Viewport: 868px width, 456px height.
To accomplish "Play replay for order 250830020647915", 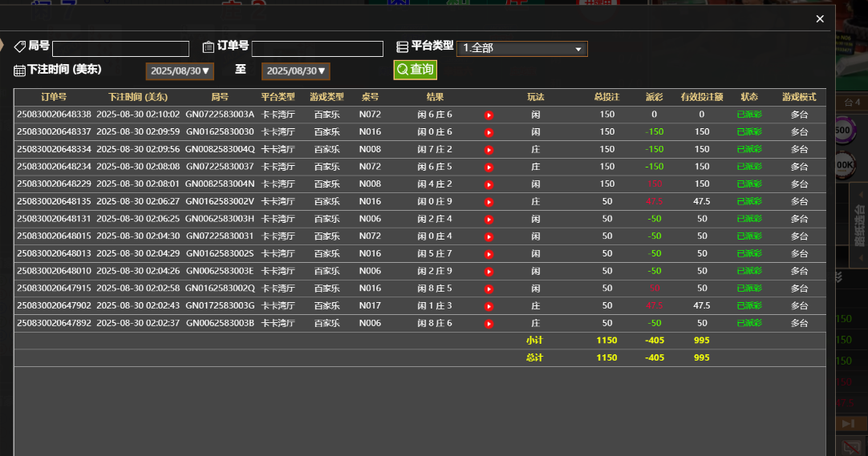I will (489, 289).
